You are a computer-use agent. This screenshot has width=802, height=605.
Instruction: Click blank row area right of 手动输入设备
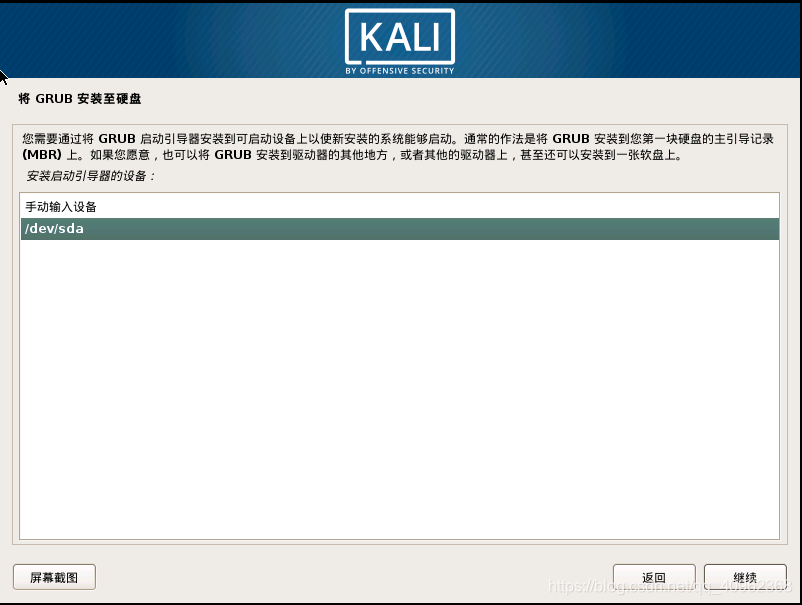click(438, 207)
